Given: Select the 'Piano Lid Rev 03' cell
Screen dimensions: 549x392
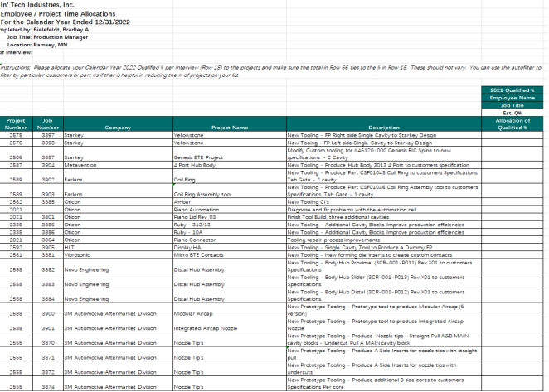Looking at the screenshot, I should pos(230,217).
